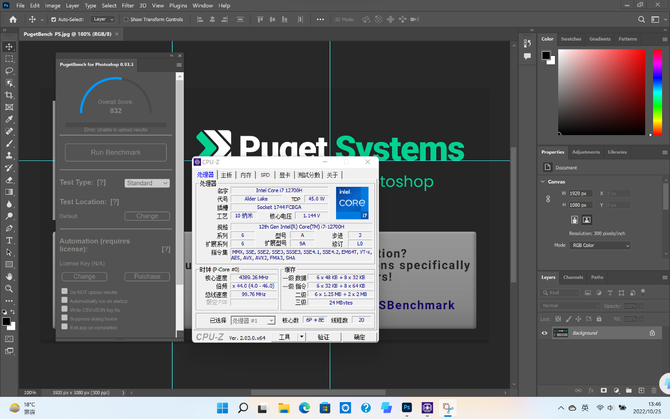The image size is (670, 419).
Task: Activate the Eyedropper tool
Action: [x=9, y=119]
